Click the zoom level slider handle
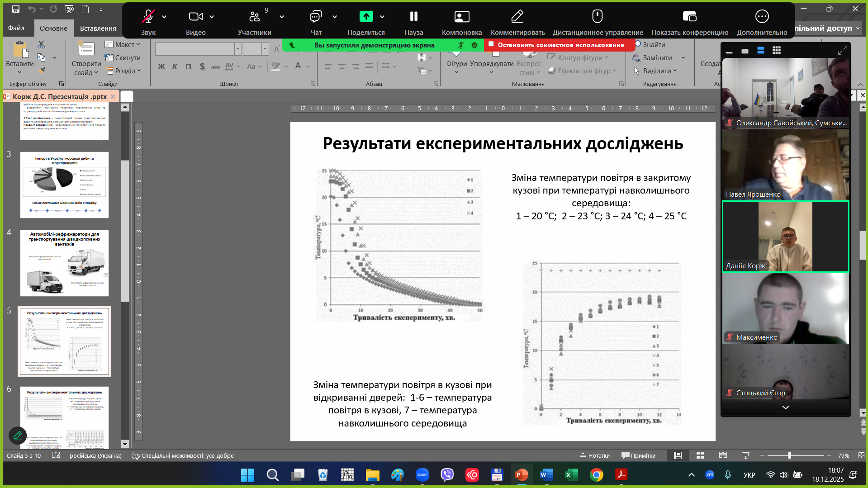Image resolution: width=868 pixels, height=488 pixels. 789,455
